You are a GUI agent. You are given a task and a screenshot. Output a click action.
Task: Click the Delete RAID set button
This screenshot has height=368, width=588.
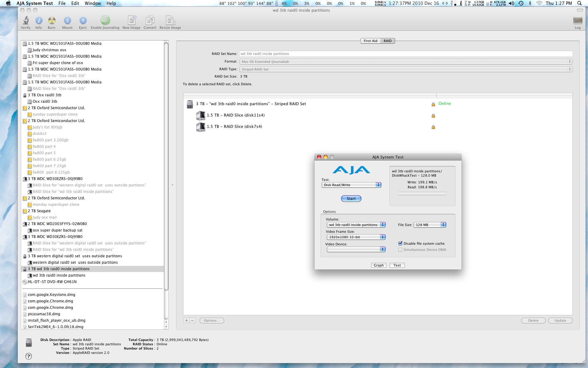(533, 320)
